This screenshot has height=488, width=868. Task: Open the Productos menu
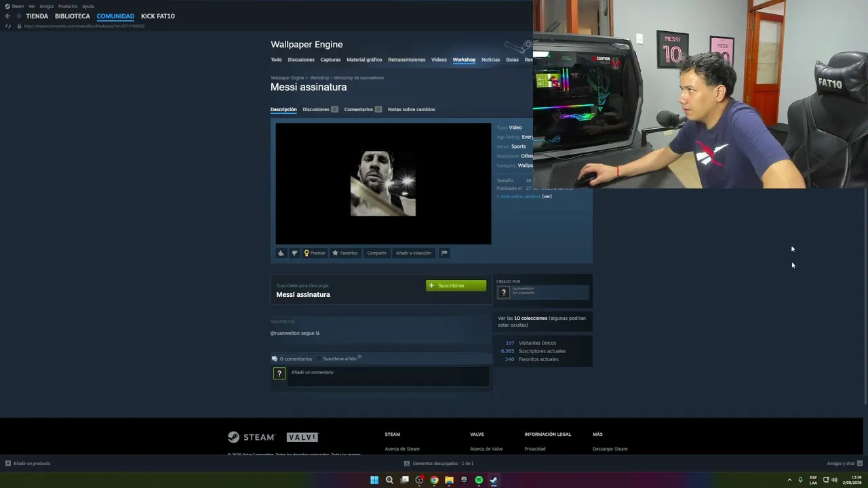tap(68, 6)
